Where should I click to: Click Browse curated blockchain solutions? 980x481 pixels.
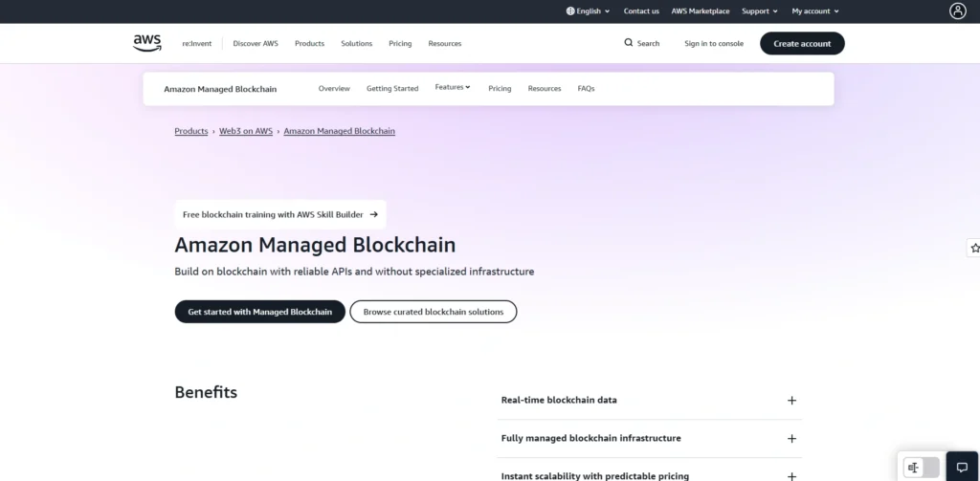434,312
